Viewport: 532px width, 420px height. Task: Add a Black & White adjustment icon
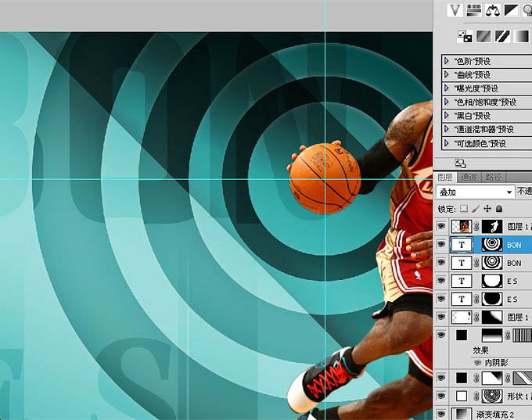click(512, 10)
